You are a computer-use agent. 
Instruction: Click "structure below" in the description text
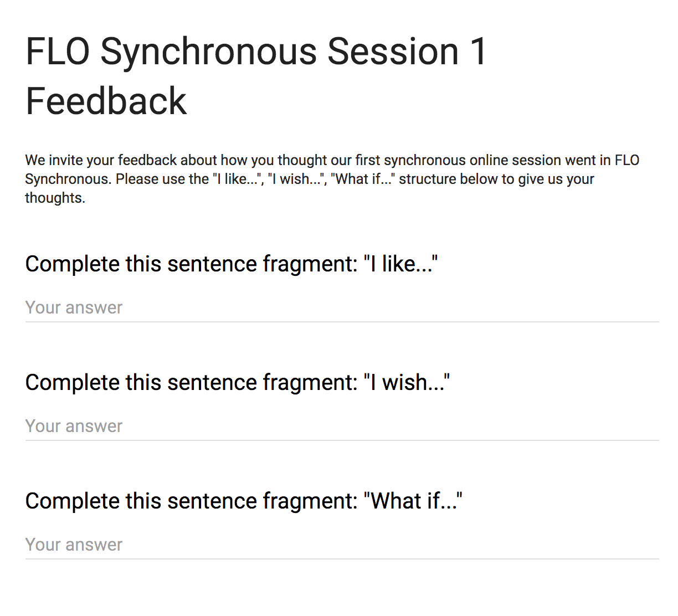[450, 179]
